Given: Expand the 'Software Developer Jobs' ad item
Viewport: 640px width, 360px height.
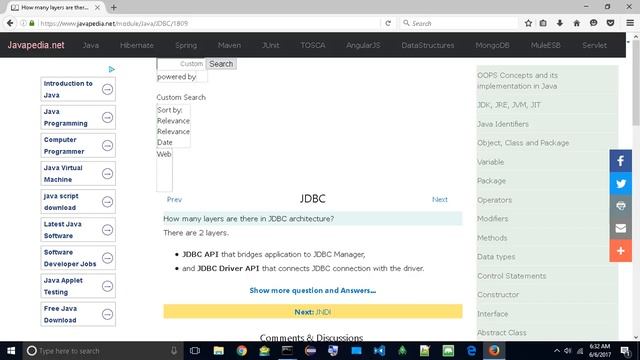Looking at the screenshot, I should click(107, 258).
